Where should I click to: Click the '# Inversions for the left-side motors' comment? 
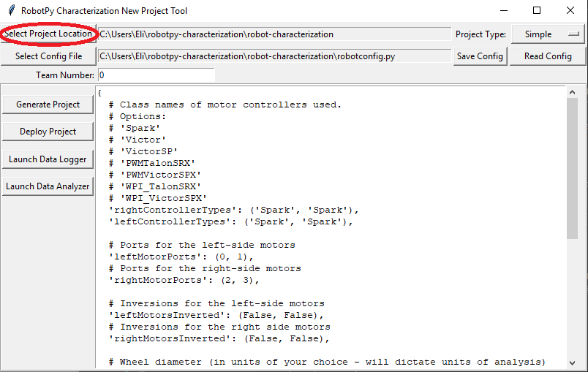(x=216, y=303)
